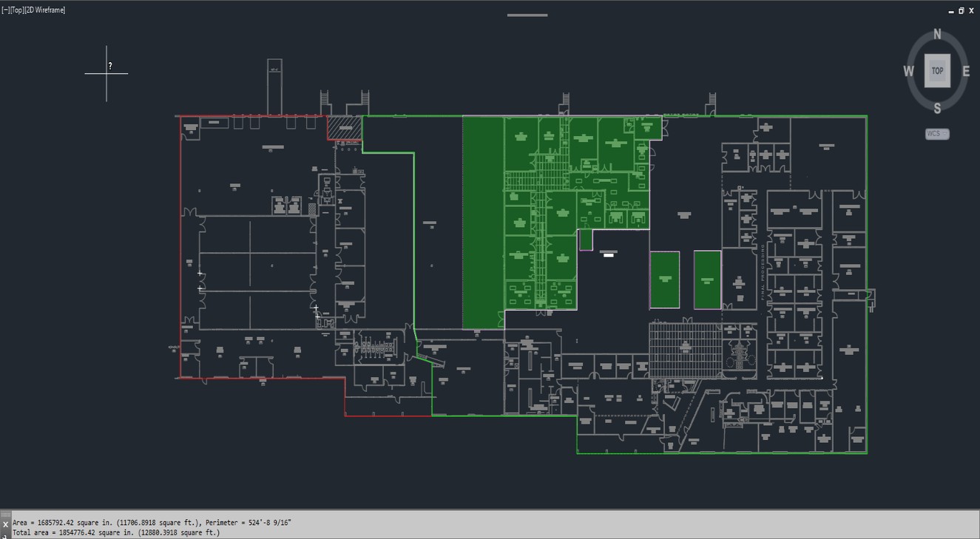Select the W compass direction on ViewCube
This screenshot has height=539, width=980.
[x=908, y=72]
